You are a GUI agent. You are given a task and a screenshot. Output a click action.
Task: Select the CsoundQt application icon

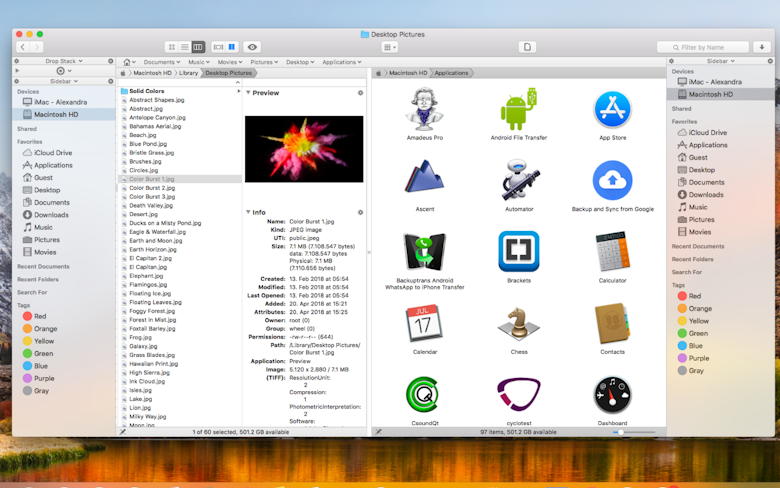423,394
